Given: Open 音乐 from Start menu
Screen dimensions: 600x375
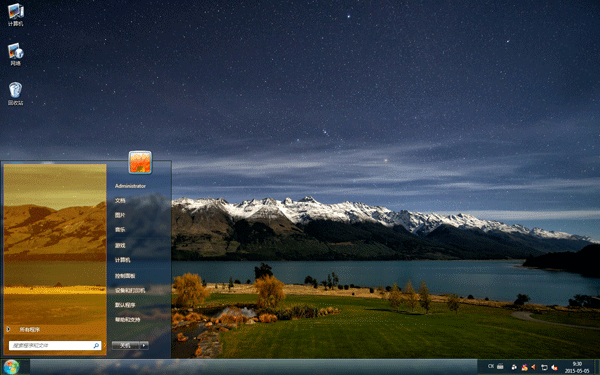Looking at the screenshot, I should (x=120, y=230).
